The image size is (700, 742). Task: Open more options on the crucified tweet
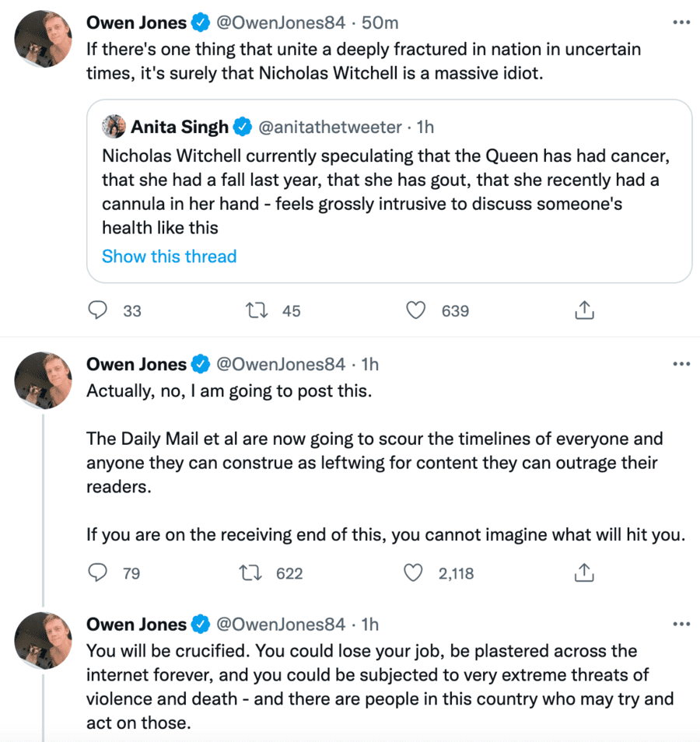point(681,624)
